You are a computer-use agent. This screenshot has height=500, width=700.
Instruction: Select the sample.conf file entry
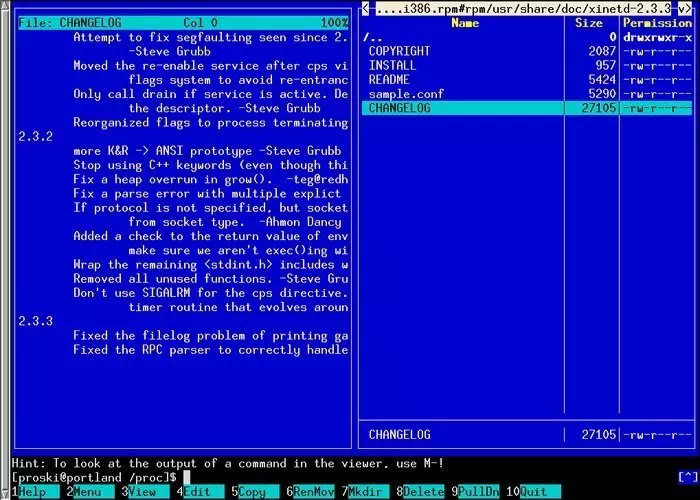(527, 94)
